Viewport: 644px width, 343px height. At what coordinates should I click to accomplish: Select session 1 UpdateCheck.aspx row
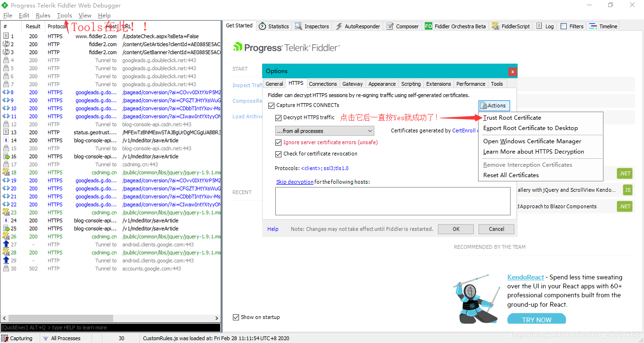click(111, 36)
